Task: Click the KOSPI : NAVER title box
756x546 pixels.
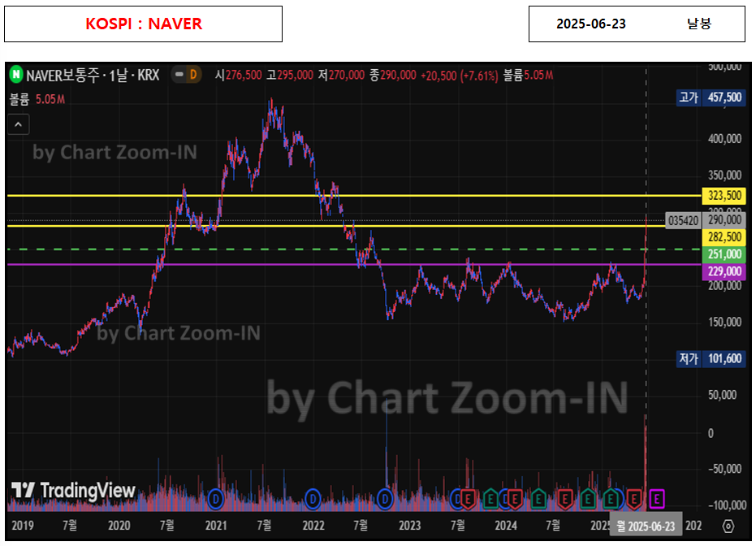Action: 143,24
